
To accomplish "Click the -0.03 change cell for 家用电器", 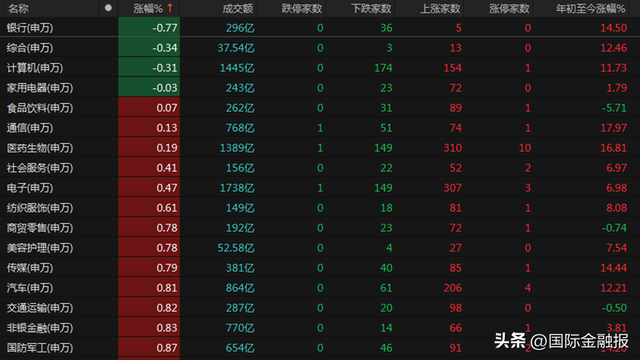I will [149, 88].
